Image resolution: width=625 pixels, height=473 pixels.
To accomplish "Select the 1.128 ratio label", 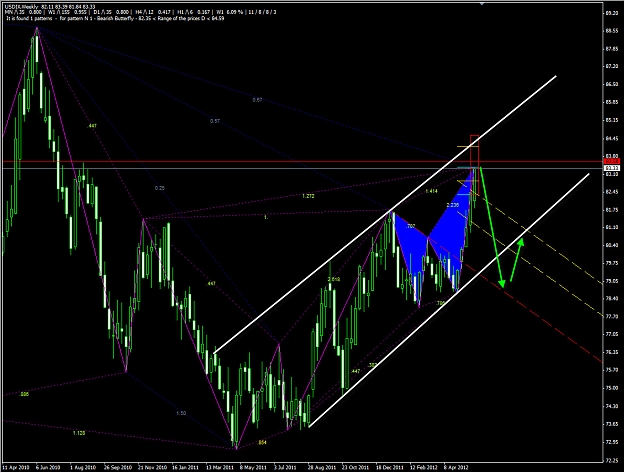I will tap(79, 433).
